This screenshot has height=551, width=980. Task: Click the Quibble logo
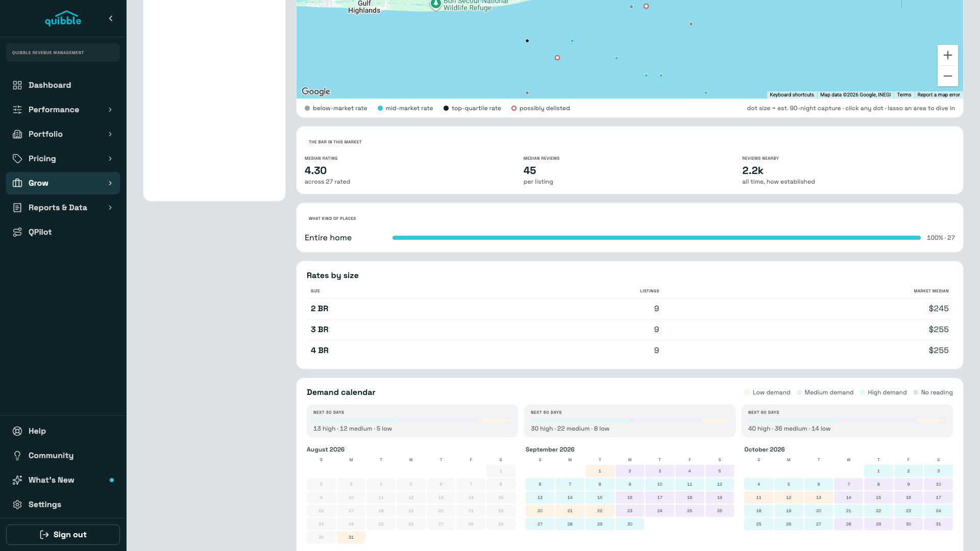click(63, 18)
